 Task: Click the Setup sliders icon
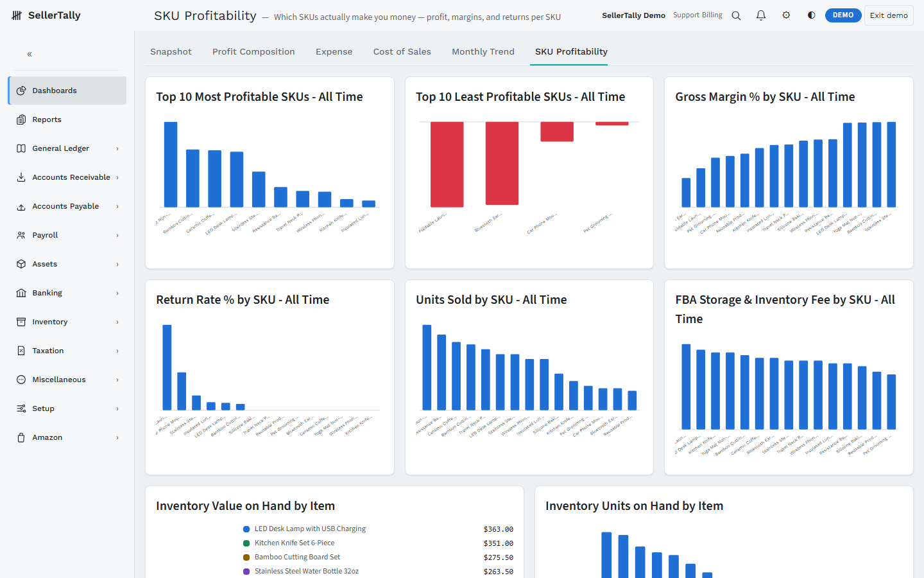pyautogui.click(x=21, y=408)
